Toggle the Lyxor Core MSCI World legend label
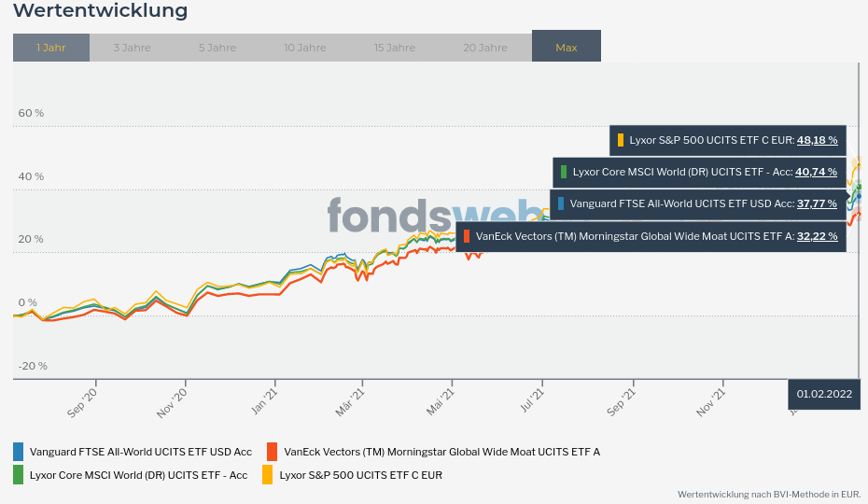 click(138, 475)
